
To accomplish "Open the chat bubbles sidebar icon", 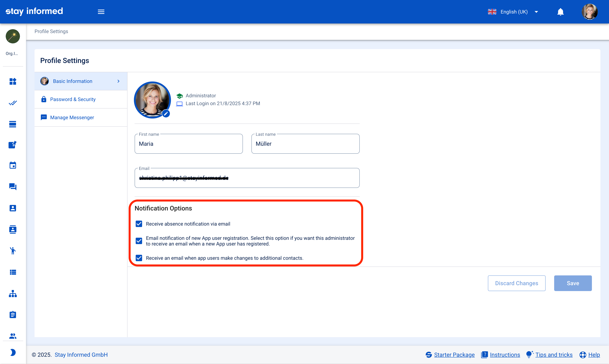I will 13,187.
